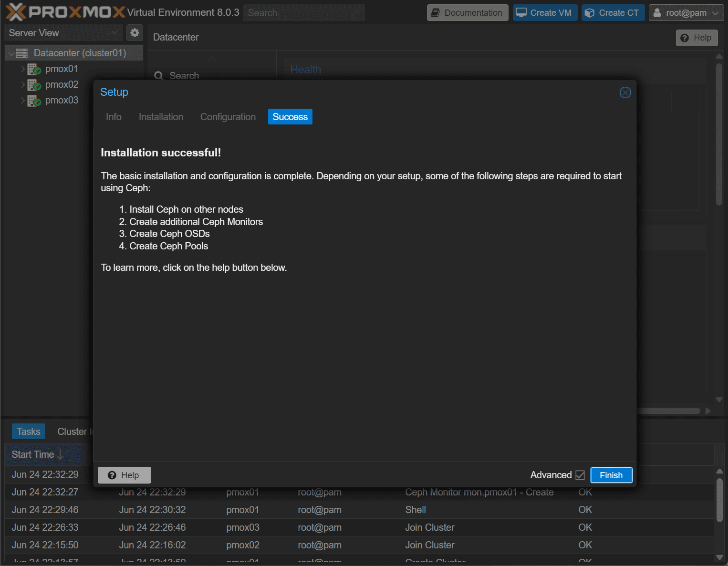
Task: Select the Configuration tab in Setup
Action: pos(228,117)
